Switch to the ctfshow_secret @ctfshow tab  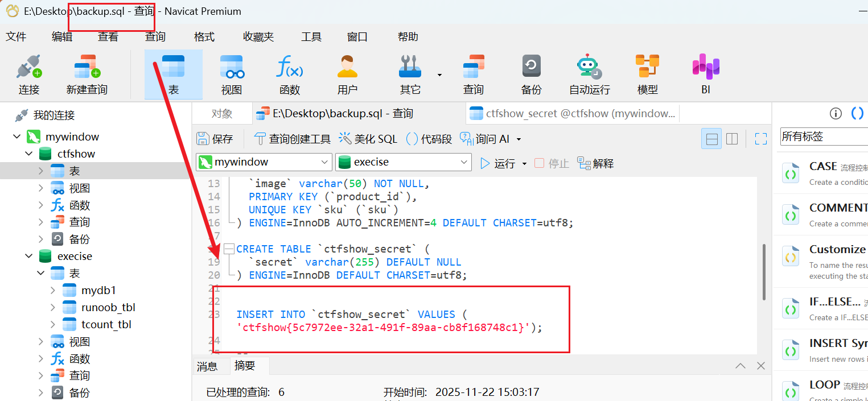click(x=572, y=114)
